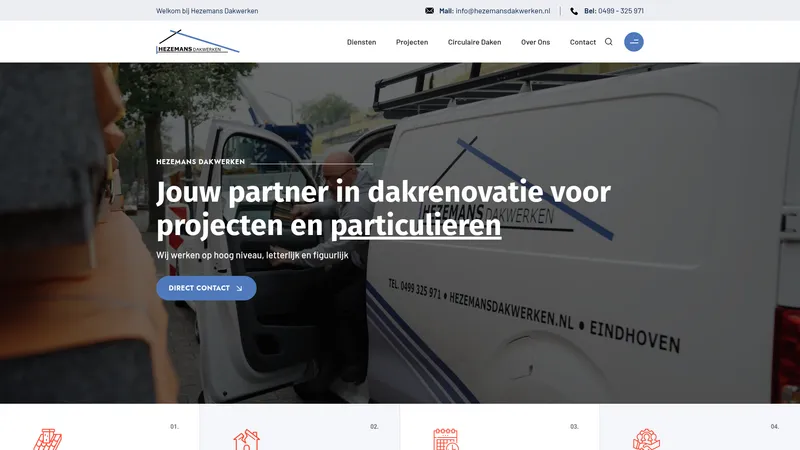Select the house icon in card 02
This screenshot has width=800, height=450.
coord(246,440)
